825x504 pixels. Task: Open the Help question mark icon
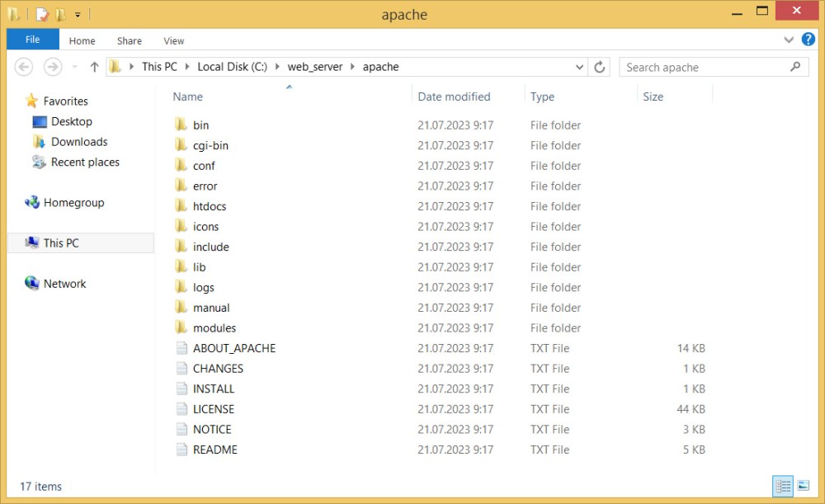(x=808, y=40)
